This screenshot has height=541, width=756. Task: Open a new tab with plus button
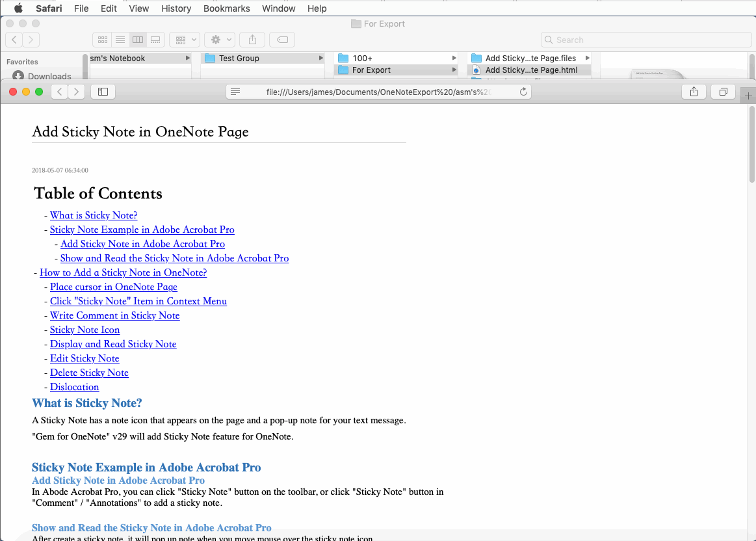click(x=748, y=96)
